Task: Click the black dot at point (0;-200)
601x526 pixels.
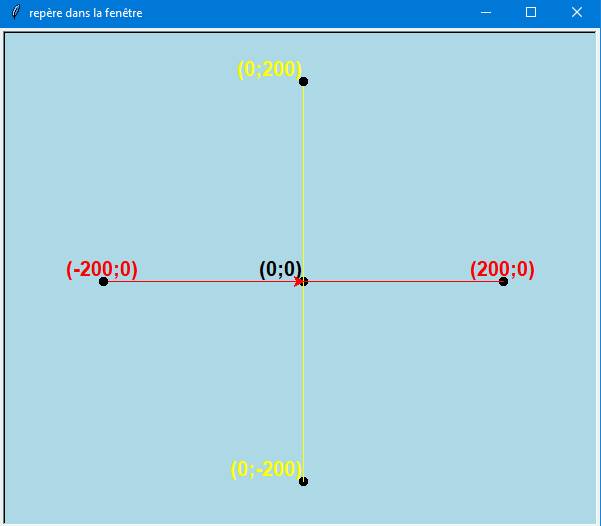Action: tap(303, 481)
